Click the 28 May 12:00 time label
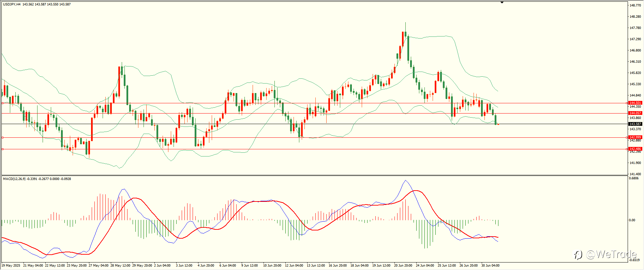 pos(120,266)
